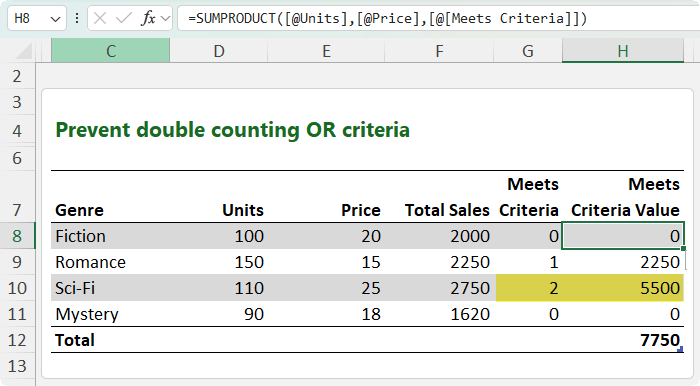Select Total Sales value 1620
Image resolution: width=700 pixels, height=386 pixels.
(439, 314)
